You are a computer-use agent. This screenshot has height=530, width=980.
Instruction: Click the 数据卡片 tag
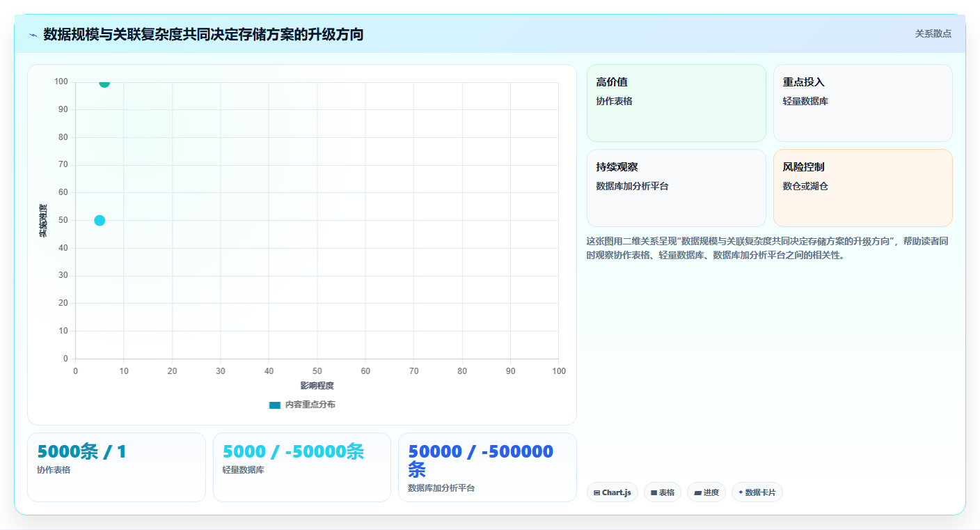point(757,492)
